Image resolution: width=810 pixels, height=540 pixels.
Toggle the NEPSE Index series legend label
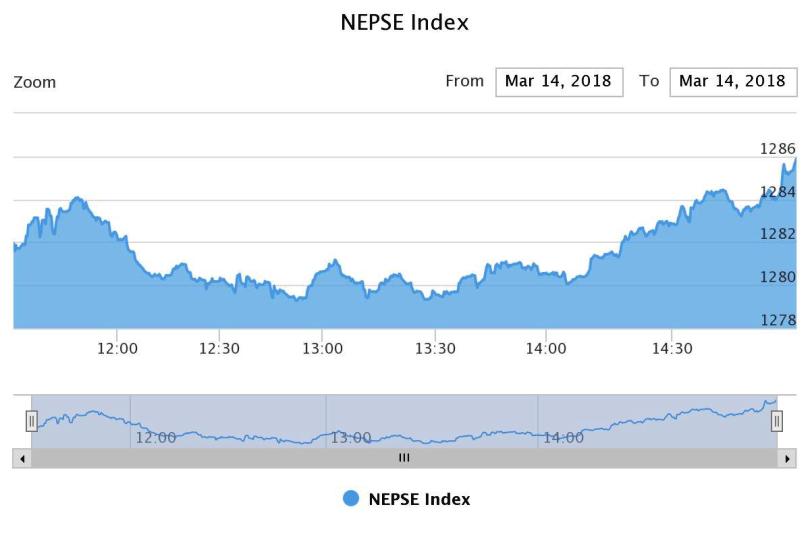[x=419, y=499]
